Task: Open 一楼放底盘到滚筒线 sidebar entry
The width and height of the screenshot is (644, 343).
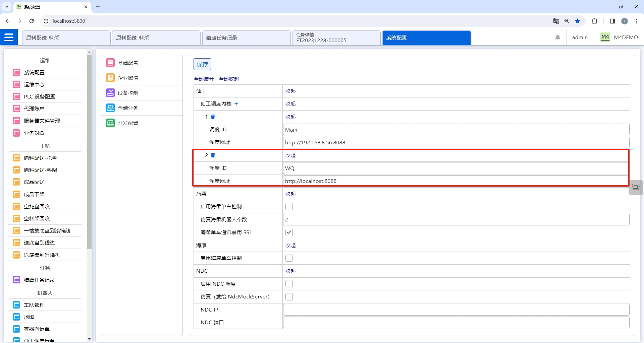Action: click(45, 230)
